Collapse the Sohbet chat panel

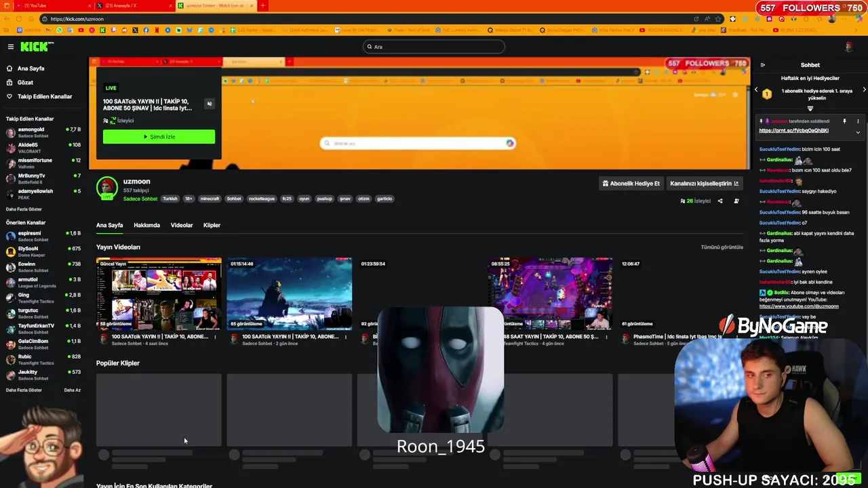point(763,65)
